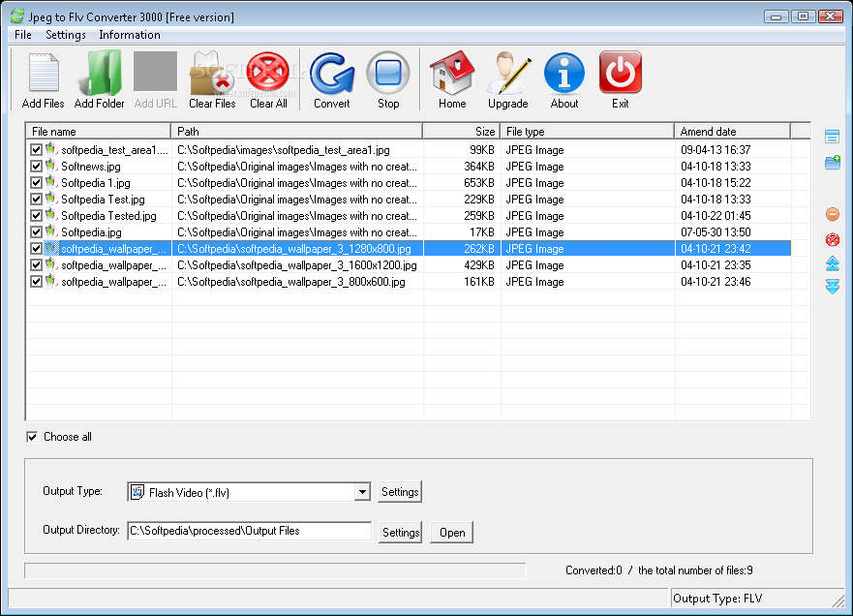Sort by the File name column header
This screenshot has height=616, width=853.
coord(99,132)
